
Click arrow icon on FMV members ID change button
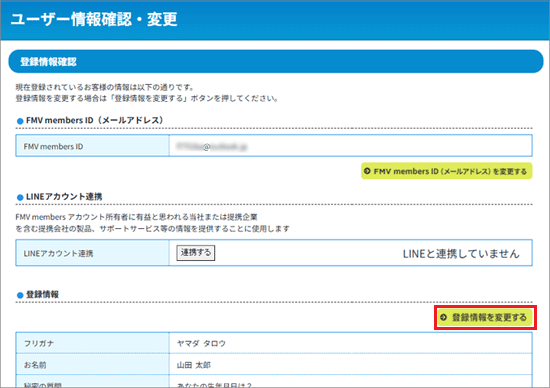[367, 171]
